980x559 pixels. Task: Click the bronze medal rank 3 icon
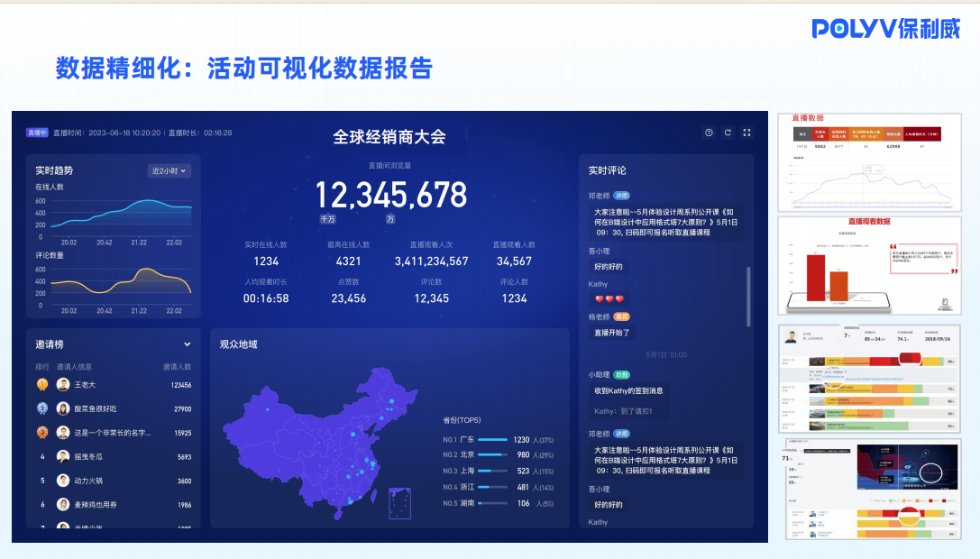pos(42,433)
